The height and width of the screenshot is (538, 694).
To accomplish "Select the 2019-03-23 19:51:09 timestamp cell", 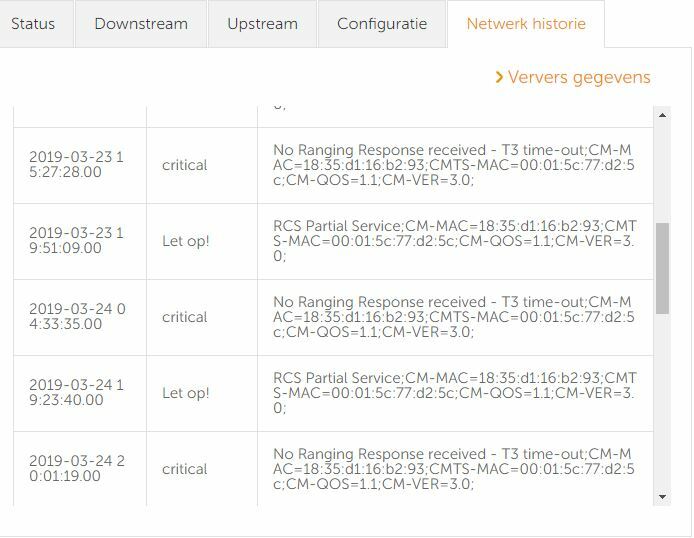I will [80, 242].
